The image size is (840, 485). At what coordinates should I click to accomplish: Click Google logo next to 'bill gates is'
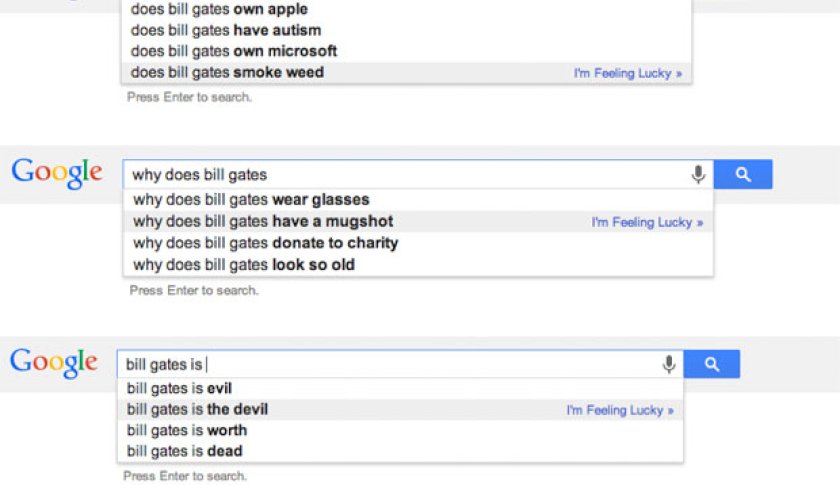[x=54, y=362]
